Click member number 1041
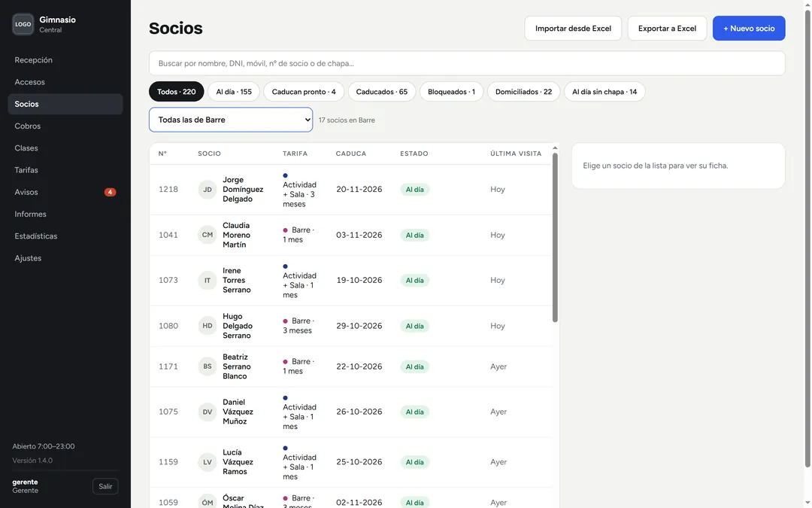812x508 pixels. (168, 235)
